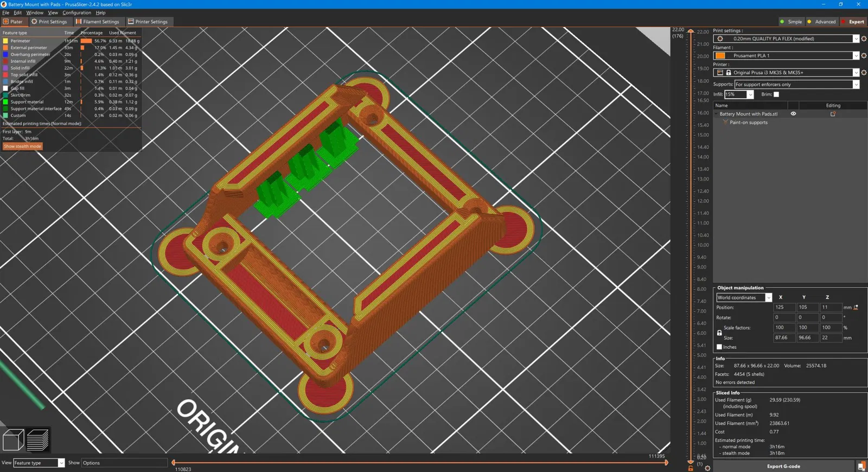Click the PrusaSlicer app icon in the title bar
Screen dimensions: 868x472
(x=4, y=4)
